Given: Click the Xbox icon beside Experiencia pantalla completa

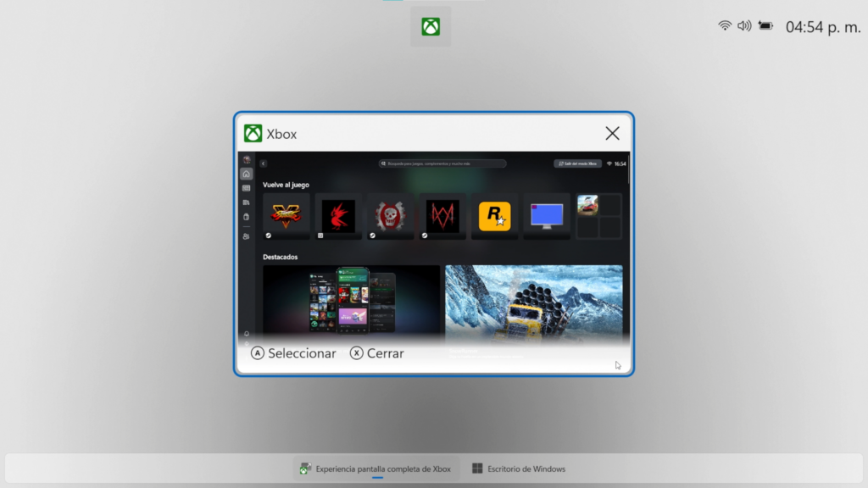Looking at the screenshot, I should (x=305, y=469).
